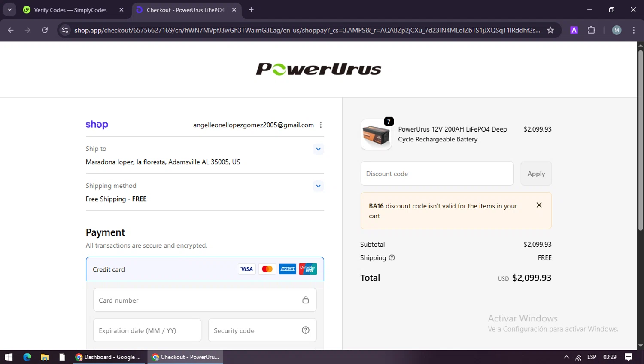
Task: Open the clock showing 03:29
Action: [610, 357]
